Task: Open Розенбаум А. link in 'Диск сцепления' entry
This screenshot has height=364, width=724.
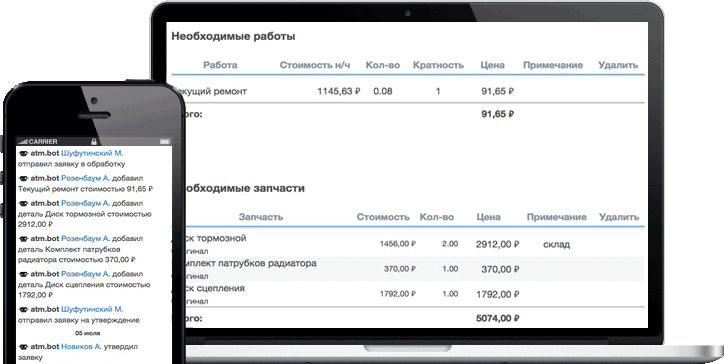Action: tap(86, 273)
